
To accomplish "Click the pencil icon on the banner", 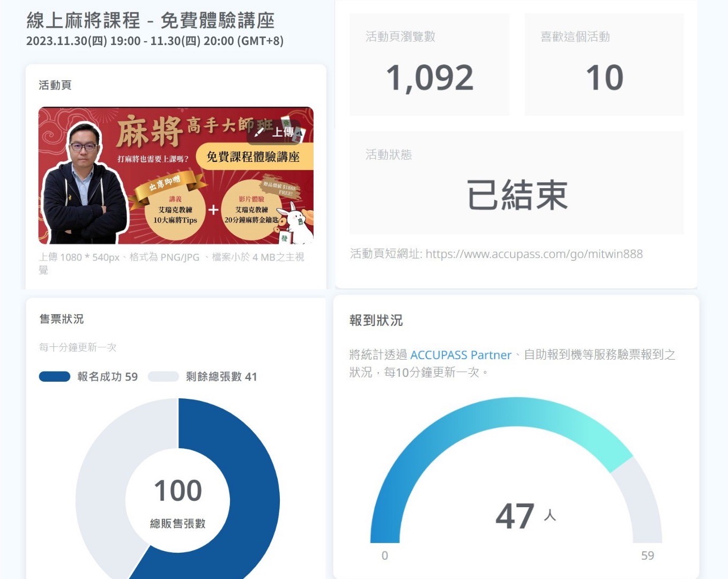I will pyautogui.click(x=259, y=132).
